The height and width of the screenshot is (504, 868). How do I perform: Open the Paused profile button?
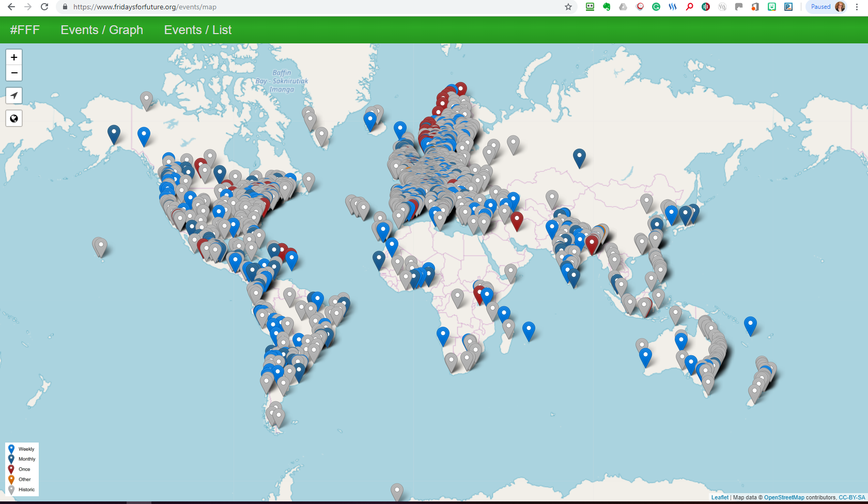pyautogui.click(x=827, y=7)
